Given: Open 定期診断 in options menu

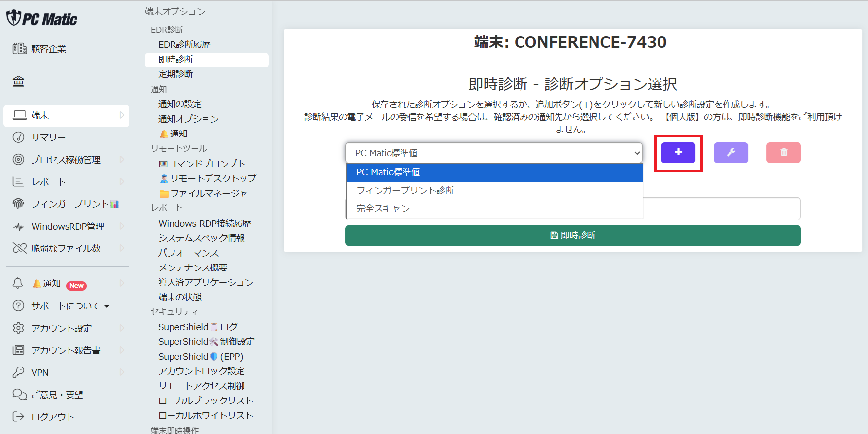Looking at the screenshot, I should click(175, 74).
